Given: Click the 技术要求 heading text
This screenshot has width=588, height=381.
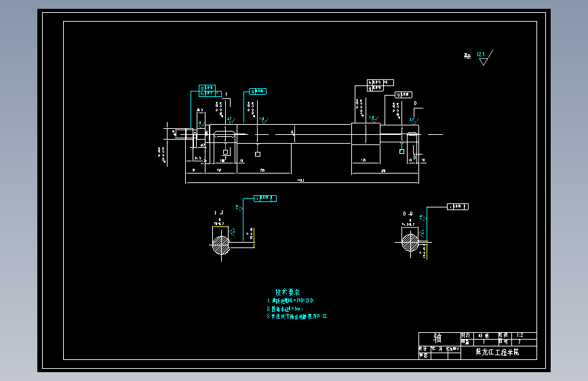Looking at the screenshot, I should [x=288, y=292].
